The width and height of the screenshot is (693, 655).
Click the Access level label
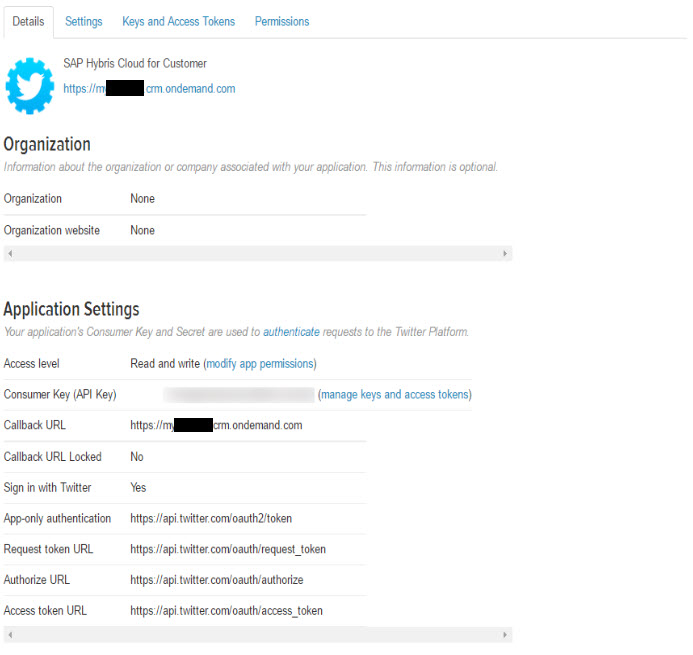pos(31,364)
